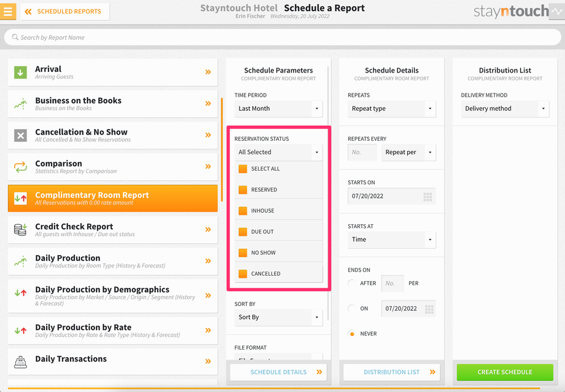Select the Credit Check Report
The width and height of the screenshot is (565, 392).
[x=113, y=230]
